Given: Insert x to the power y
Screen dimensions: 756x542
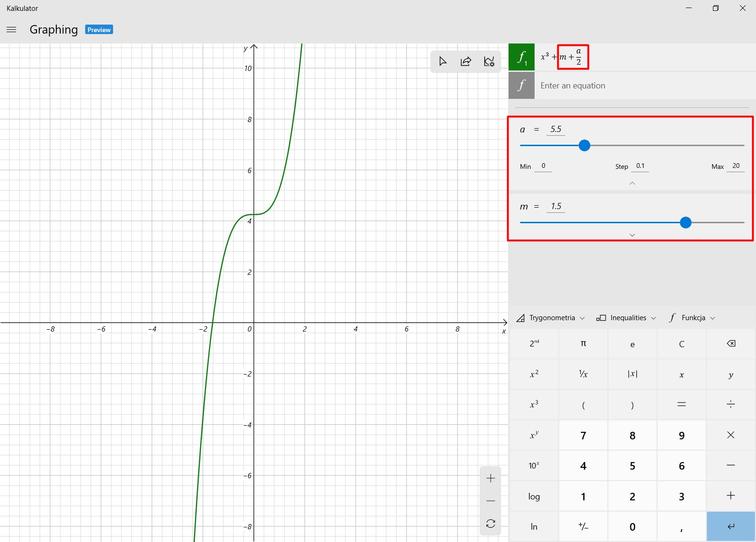Looking at the screenshot, I should click(x=534, y=435).
